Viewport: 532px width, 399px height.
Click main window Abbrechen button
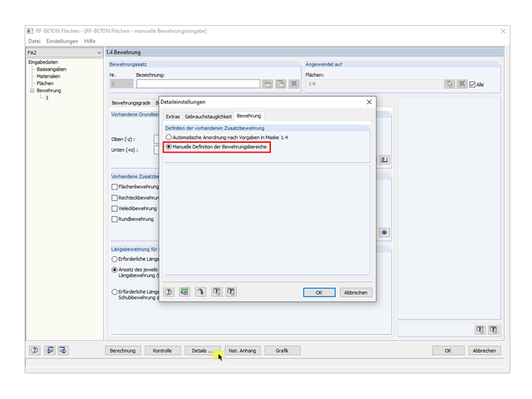(484, 351)
